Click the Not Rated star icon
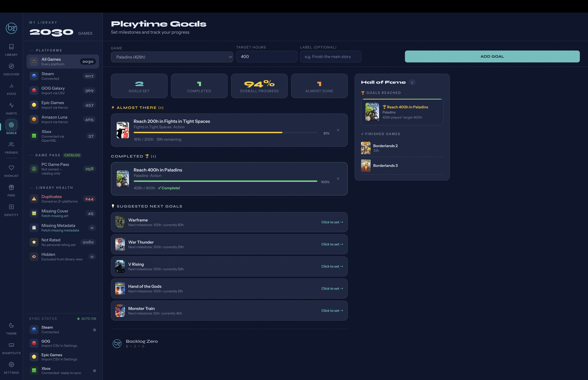 (x=34, y=242)
